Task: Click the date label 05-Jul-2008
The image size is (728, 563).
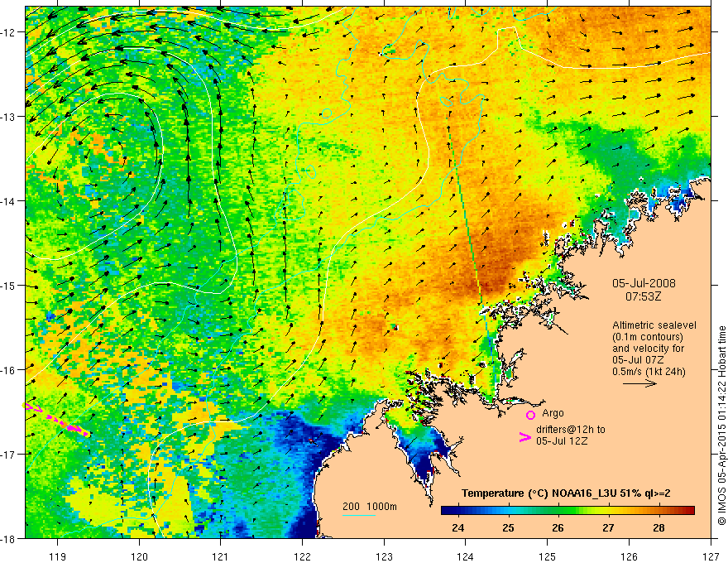Action: click(644, 283)
